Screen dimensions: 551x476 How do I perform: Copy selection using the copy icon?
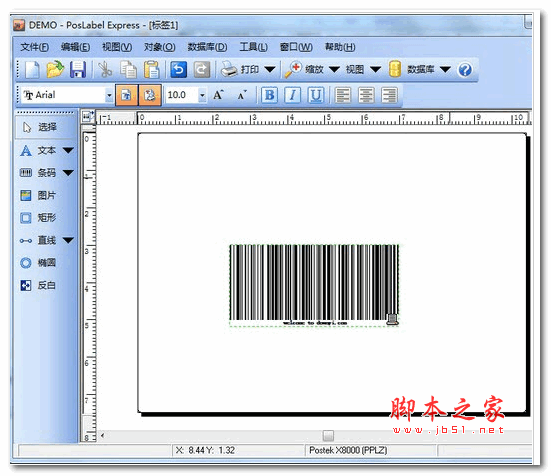[x=128, y=70]
